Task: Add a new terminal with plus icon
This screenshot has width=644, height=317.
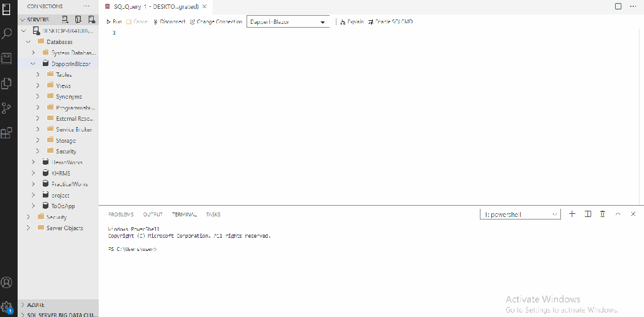Action: point(572,214)
